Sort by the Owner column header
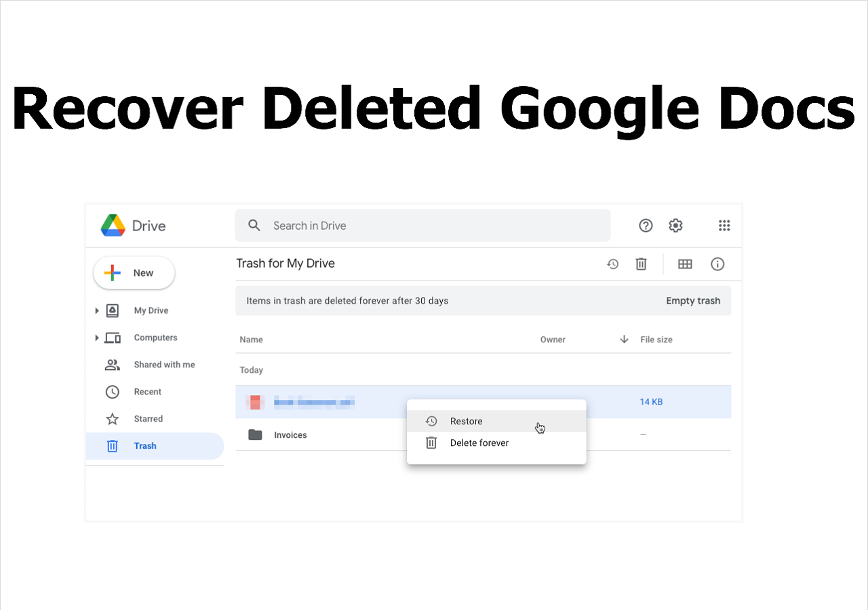Viewport: 868px width, 610px height. tap(553, 340)
